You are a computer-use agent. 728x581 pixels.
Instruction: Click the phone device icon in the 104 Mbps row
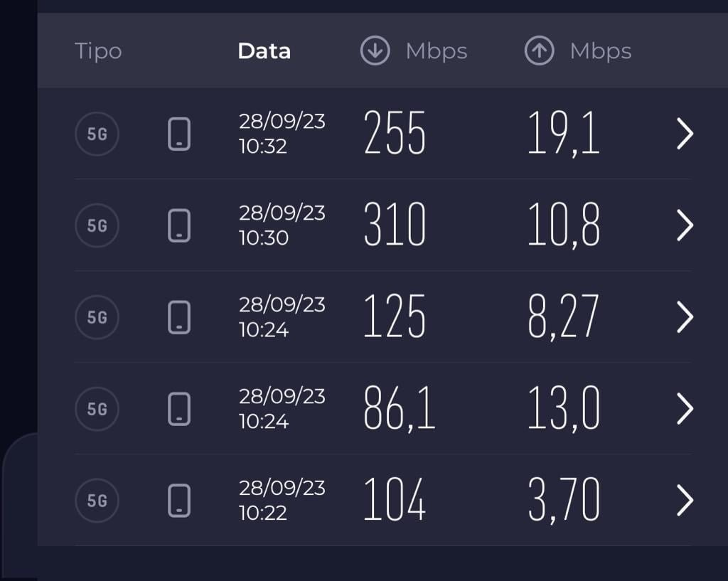[179, 500]
